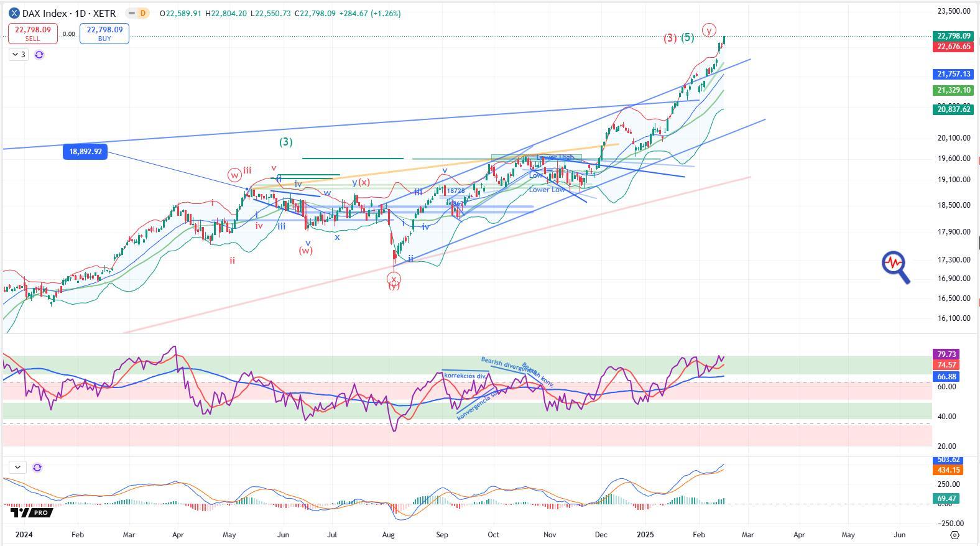Click the blue 66.88 RSI value label
980x546 pixels.
tap(946, 377)
